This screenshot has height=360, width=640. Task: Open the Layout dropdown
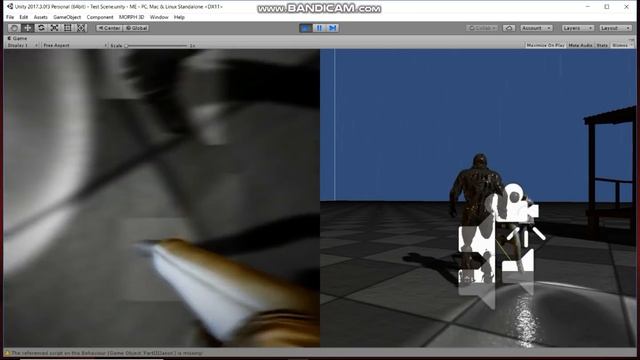tap(616, 28)
